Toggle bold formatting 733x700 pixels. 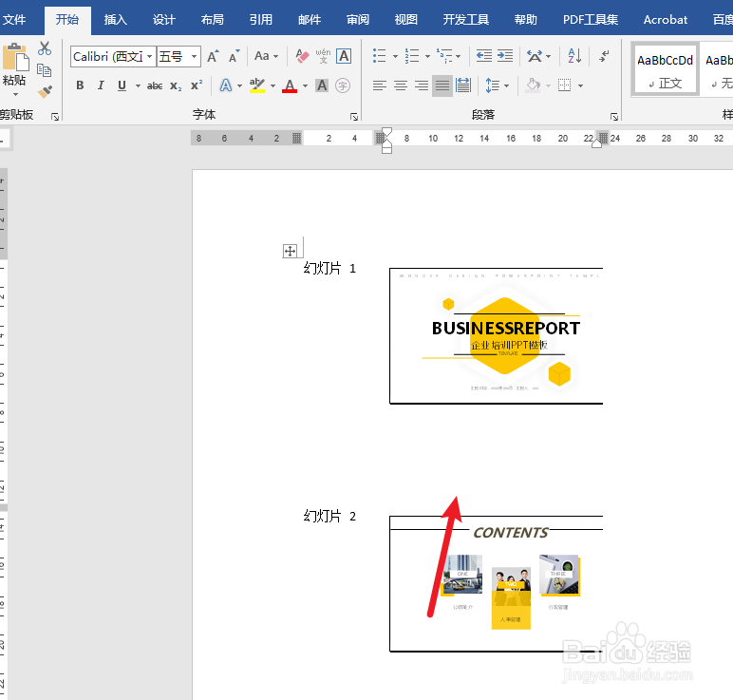80,86
